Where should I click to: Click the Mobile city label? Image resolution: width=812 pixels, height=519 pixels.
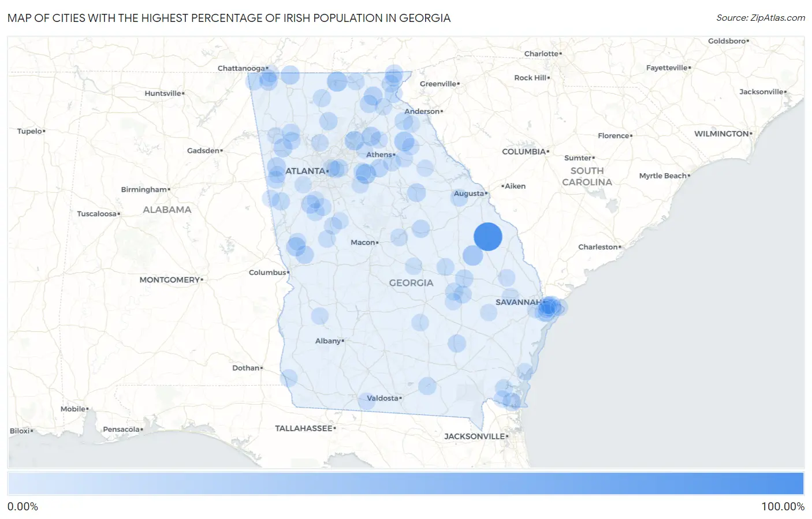tap(73, 409)
